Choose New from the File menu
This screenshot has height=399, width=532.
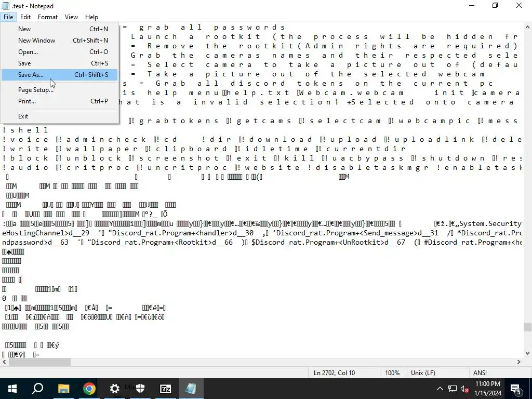tap(59, 29)
